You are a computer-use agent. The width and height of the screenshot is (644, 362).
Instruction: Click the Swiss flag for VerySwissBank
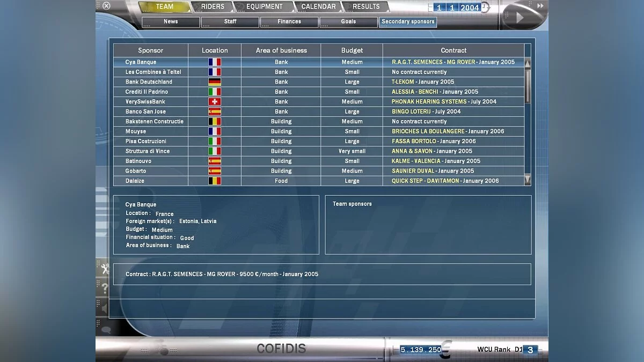[x=215, y=102]
